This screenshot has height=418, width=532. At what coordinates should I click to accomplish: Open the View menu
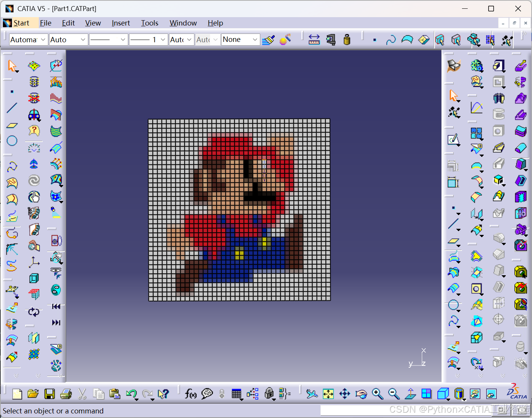click(x=93, y=23)
